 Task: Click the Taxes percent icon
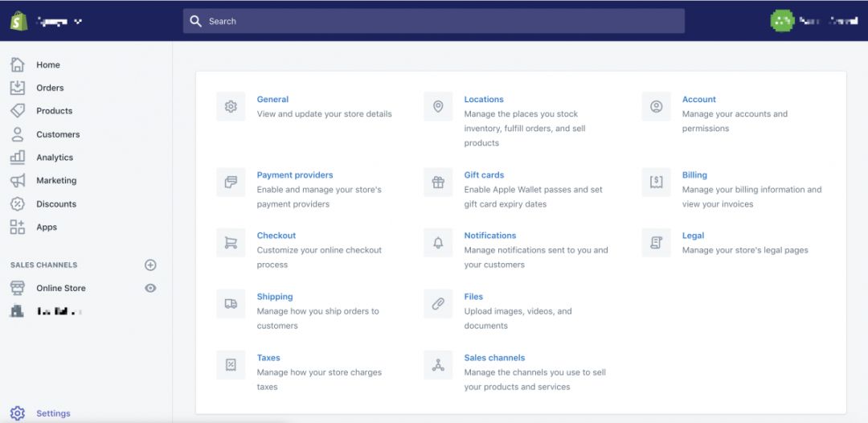coord(231,365)
